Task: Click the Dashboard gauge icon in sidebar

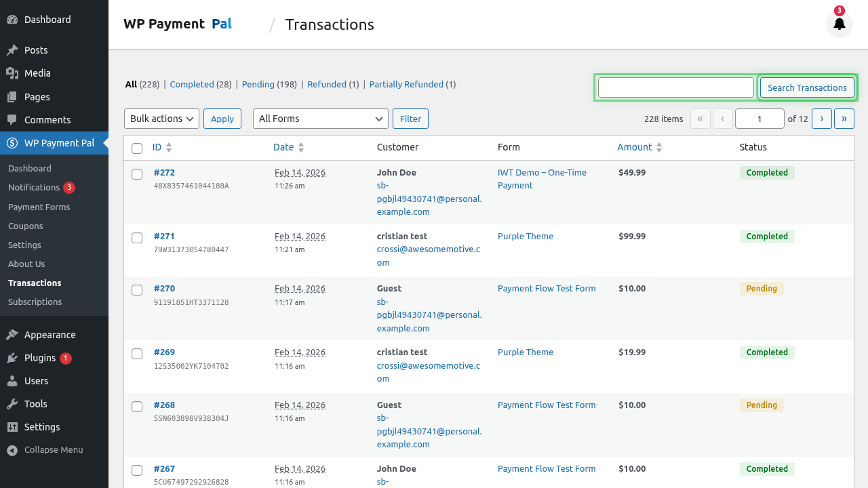Action: click(12, 20)
